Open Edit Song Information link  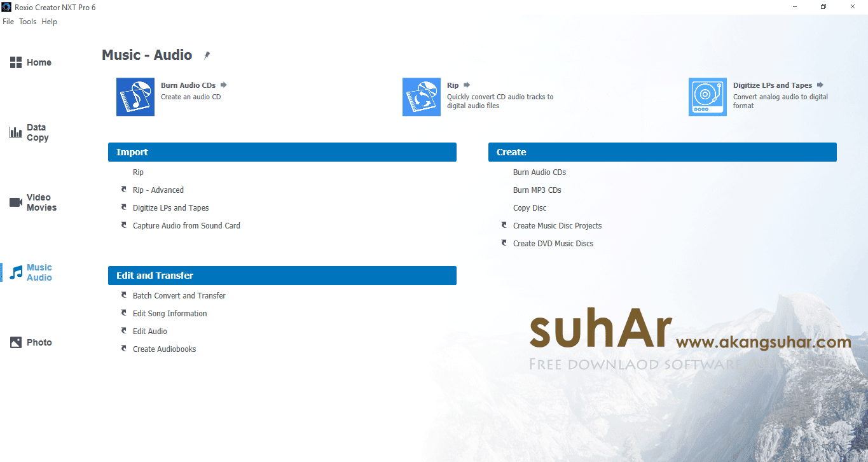(x=170, y=314)
